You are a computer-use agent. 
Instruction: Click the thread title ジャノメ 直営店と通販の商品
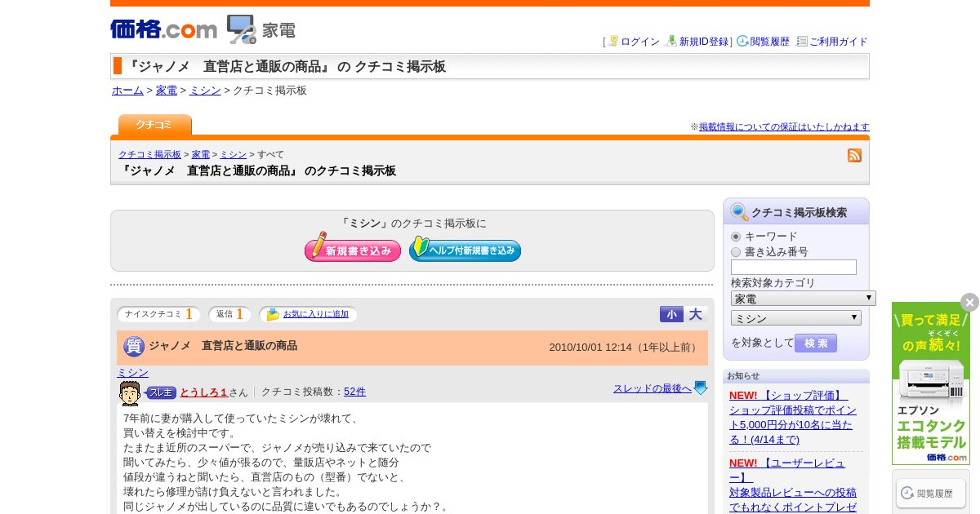[223, 346]
